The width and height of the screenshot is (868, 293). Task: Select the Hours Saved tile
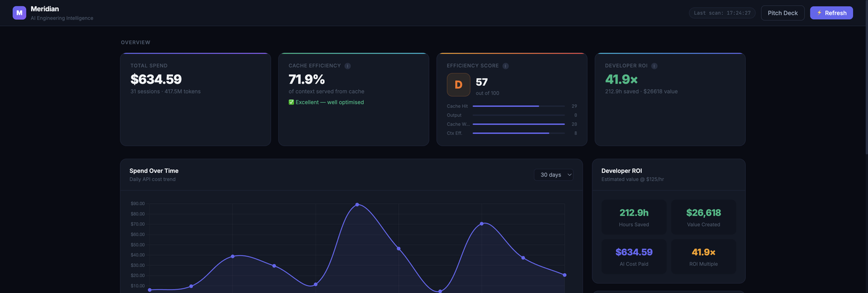tap(634, 217)
